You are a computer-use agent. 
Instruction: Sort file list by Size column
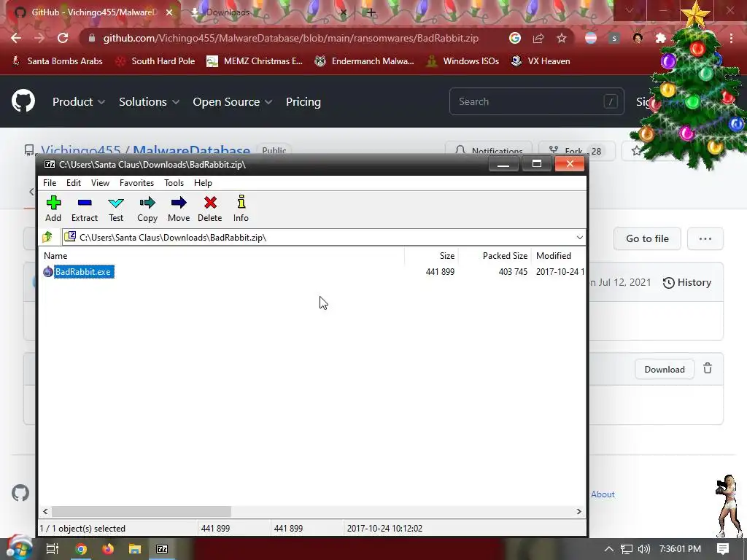432,256
